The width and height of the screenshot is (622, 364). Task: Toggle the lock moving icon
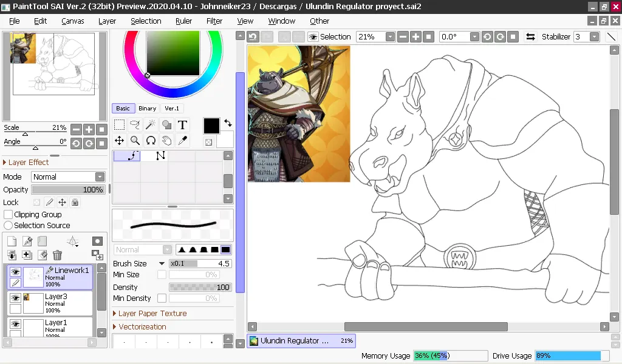coord(63,203)
